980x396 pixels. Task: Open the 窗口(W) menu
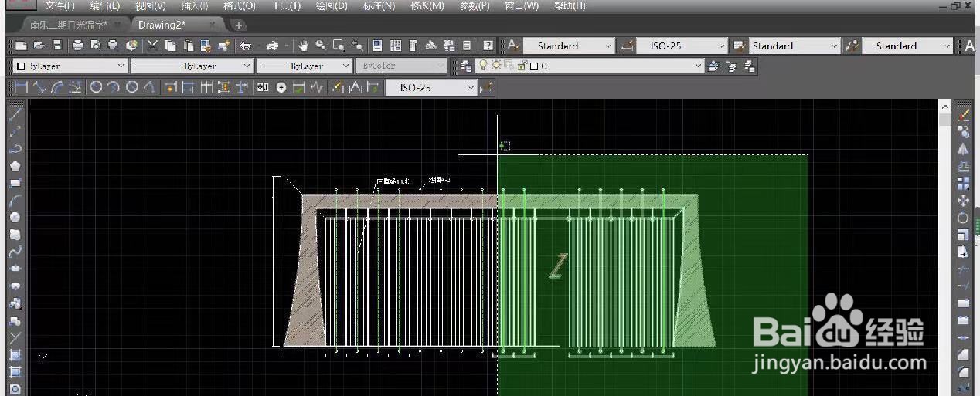522,5
